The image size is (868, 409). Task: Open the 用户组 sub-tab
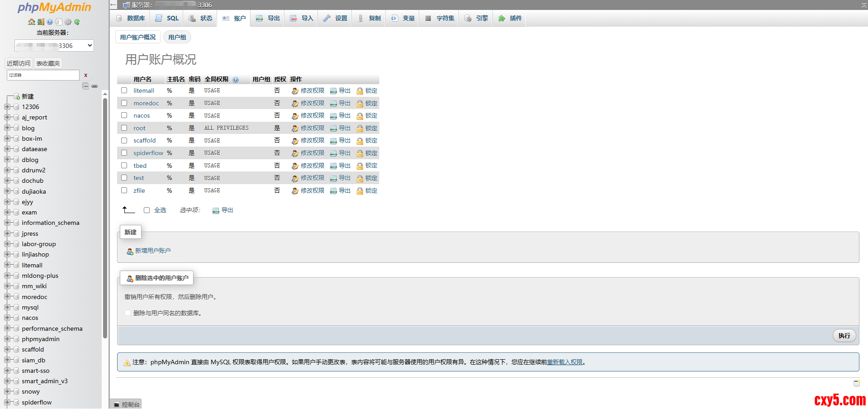[177, 37]
